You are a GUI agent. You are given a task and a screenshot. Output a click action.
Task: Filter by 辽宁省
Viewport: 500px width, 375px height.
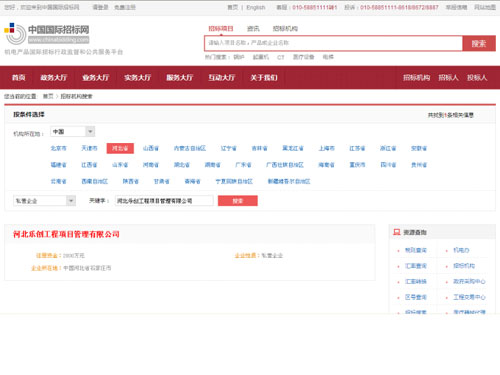(229, 148)
